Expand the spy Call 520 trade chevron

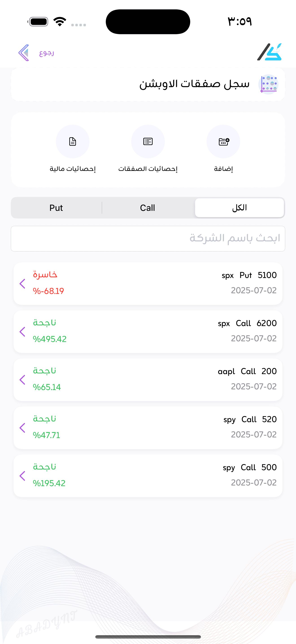22,428
